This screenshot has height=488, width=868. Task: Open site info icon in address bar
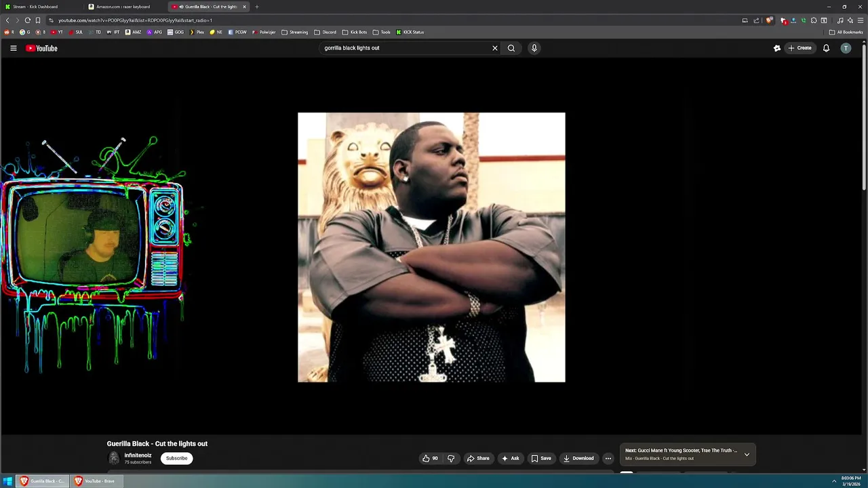[x=51, y=20]
